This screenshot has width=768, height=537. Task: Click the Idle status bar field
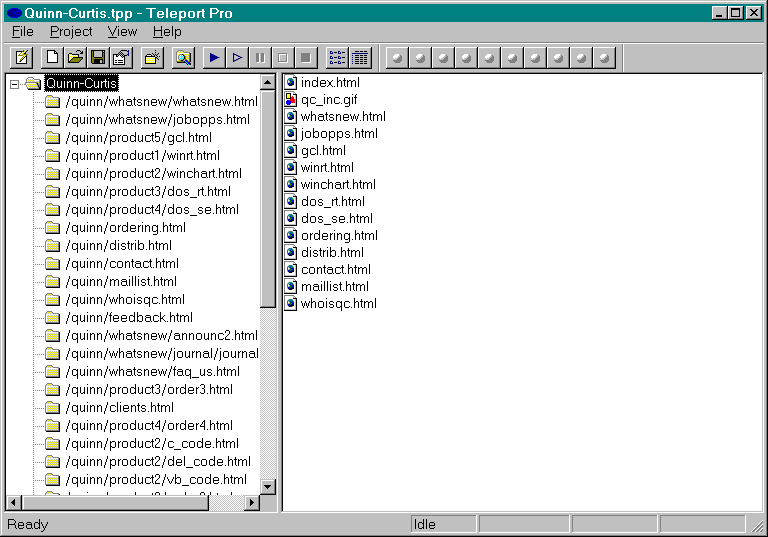[x=444, y=524]
